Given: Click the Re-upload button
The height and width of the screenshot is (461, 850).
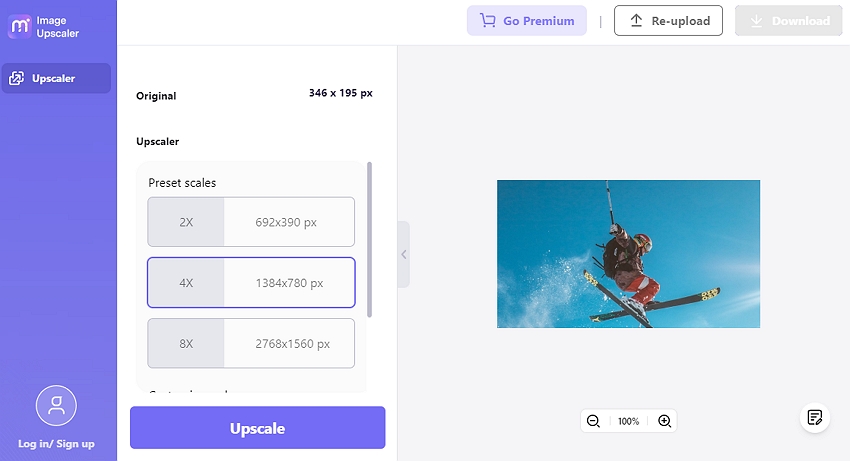Looking at the screenshot, I should click(668, 20).
